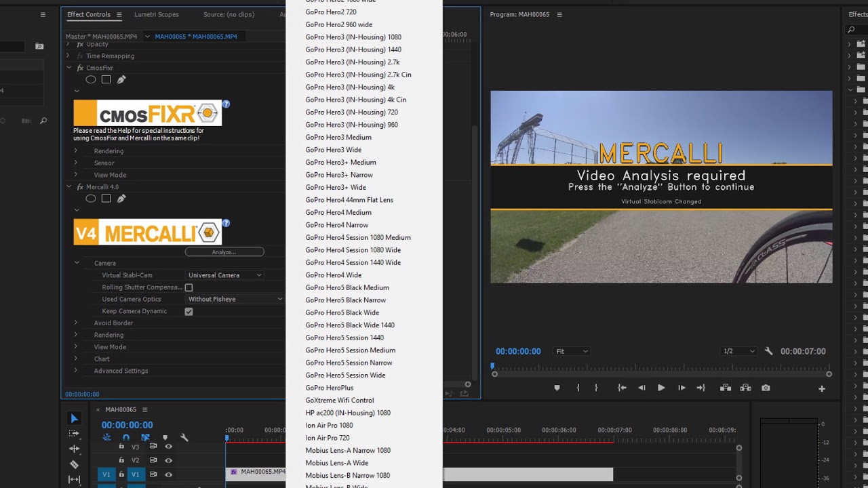The width and height of the screenshot is (868, 488).
Task: Click the timeline Add Marker icon
Action: point(165,438)
